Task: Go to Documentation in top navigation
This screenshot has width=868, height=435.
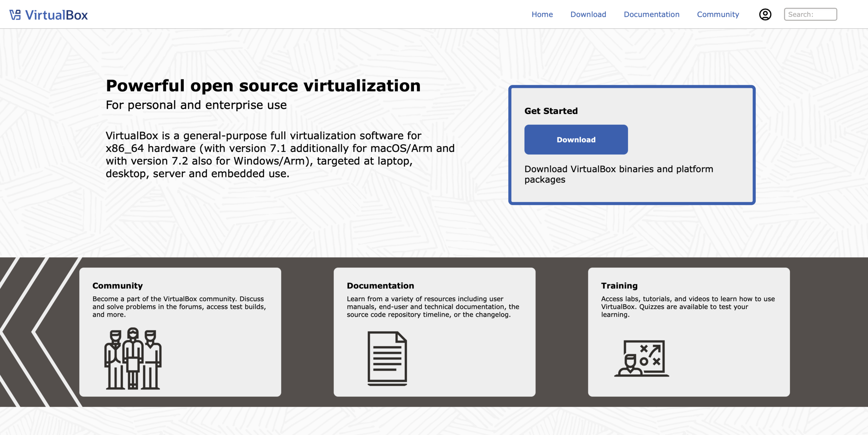Action: click(x=651, y=15)
